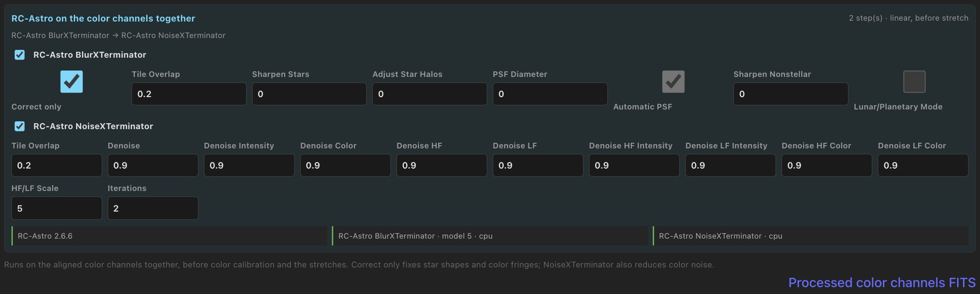
Task: Click the BlurXTerminator model 5 cpu status entry
Action: click(490, 236)
